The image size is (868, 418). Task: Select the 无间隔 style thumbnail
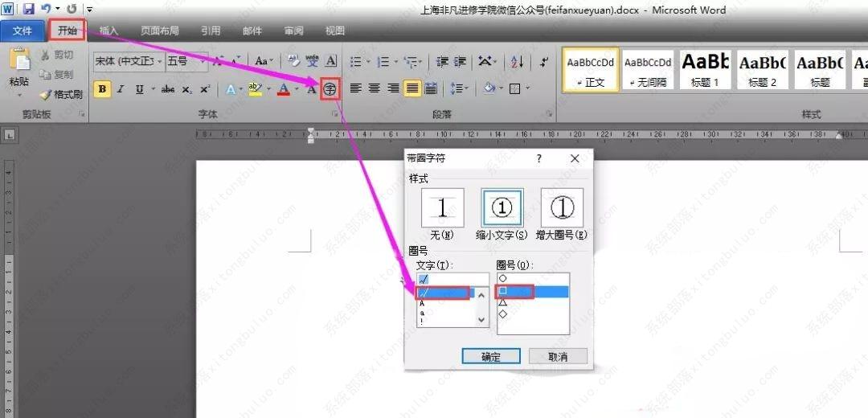(x=648, y=69)
